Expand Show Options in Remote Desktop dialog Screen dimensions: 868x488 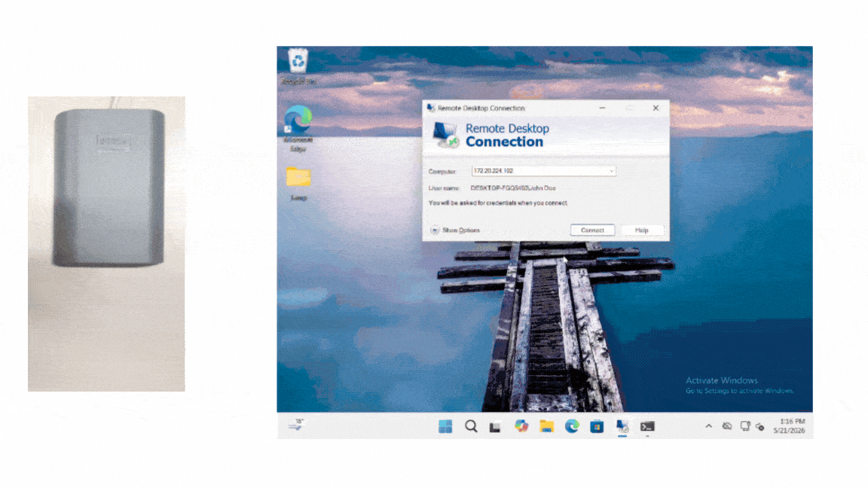(455, 230)
